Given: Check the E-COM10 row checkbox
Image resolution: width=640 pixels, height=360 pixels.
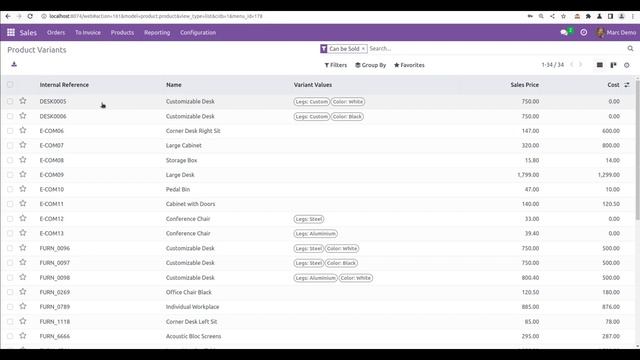Looking at the screenshot, I should 10,189.
